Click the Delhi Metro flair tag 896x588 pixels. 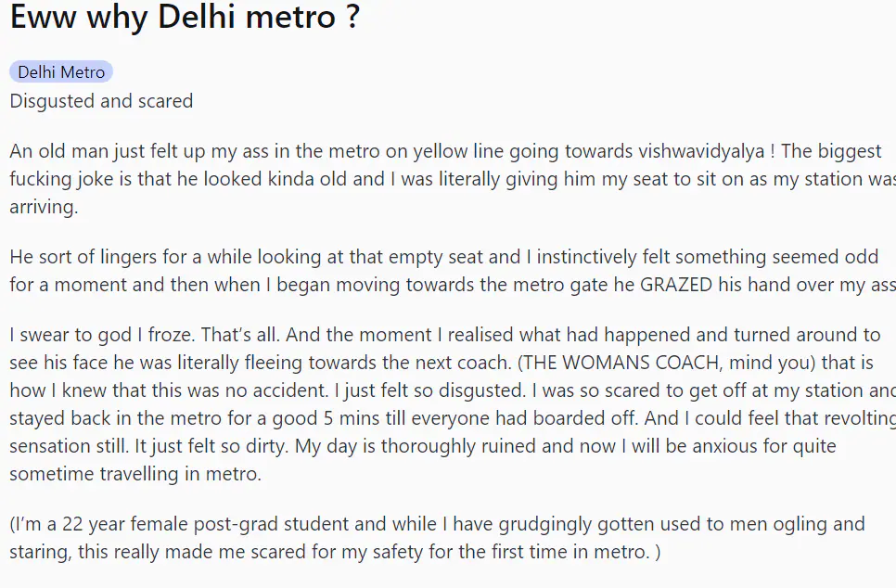click(x=61, y=72)
